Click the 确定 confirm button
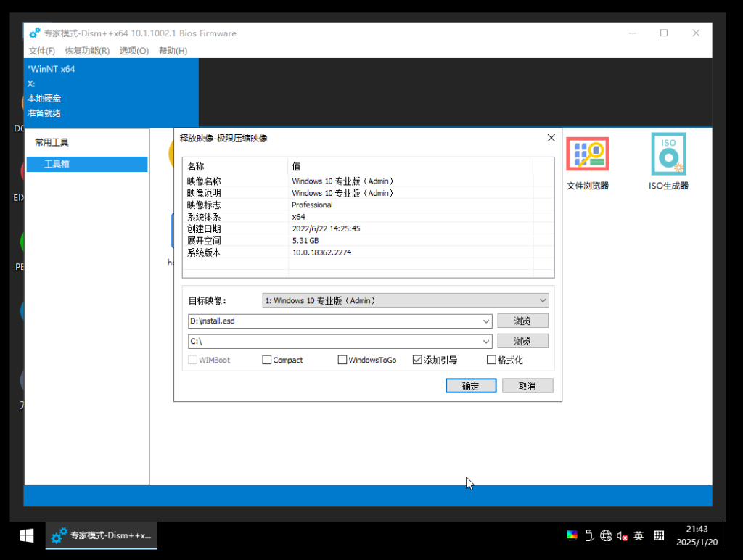 coord(471,386)
